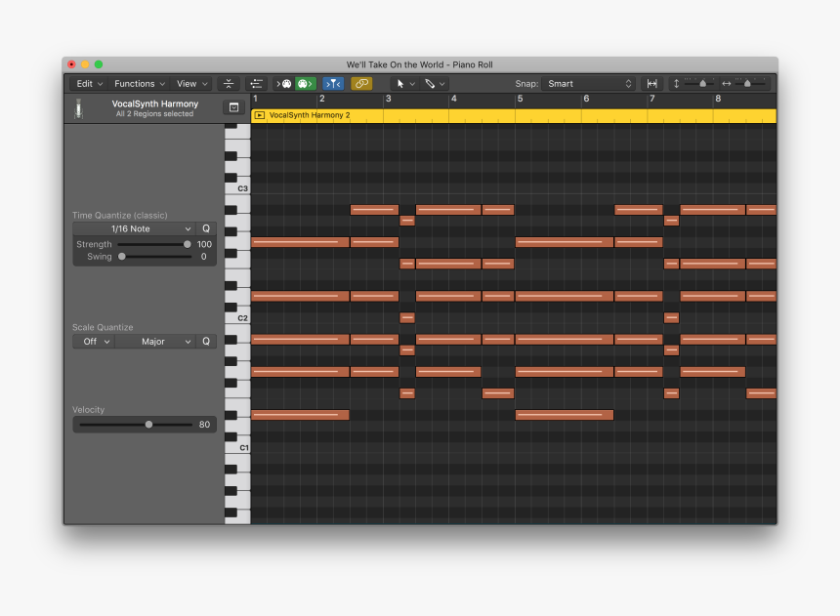Viewport: 840px width, 616px height.
Task: Click the play icon on the VocalSynth Harmony 2 region
Action: [260, 115]
